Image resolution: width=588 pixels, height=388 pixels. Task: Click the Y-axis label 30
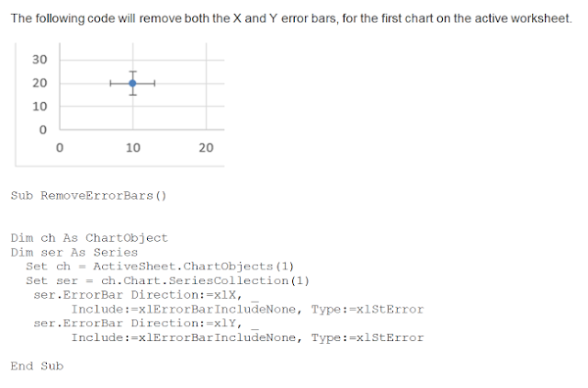40,59
